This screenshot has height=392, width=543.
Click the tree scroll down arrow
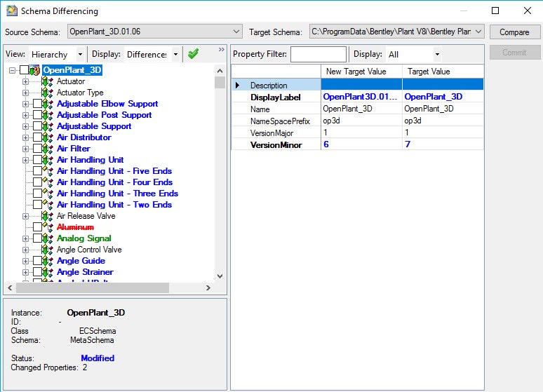(x=220, y=276)
